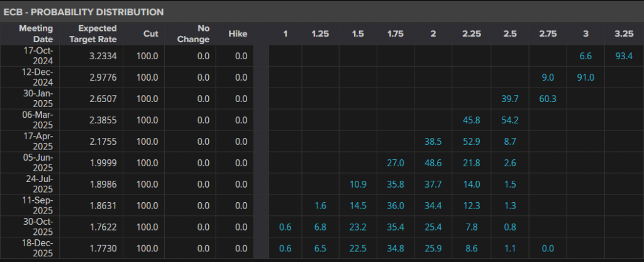Click expected rate value 2.1755
The image size is (644, 262).
(x=103, y=142)
